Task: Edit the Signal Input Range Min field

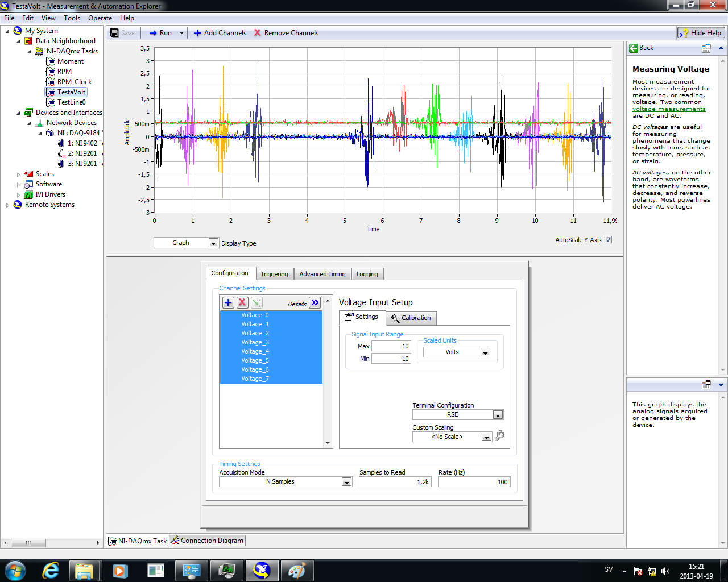Action: pos(391,359)
